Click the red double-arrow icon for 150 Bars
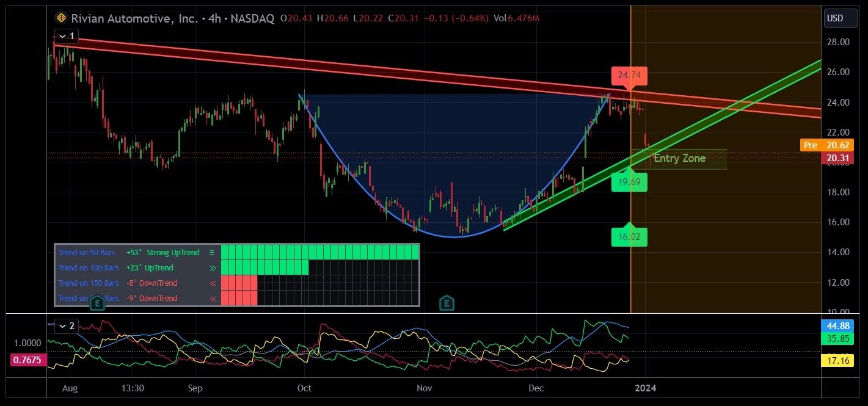Viewport: 868px width, 406px height. click(x=213, y=283)
